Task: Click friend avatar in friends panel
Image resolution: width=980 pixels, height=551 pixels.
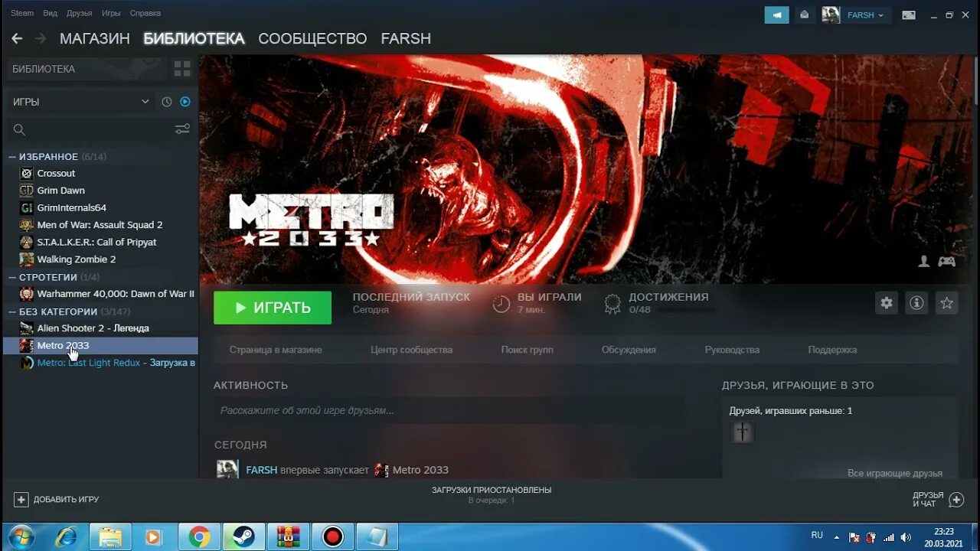Action: 742,432
